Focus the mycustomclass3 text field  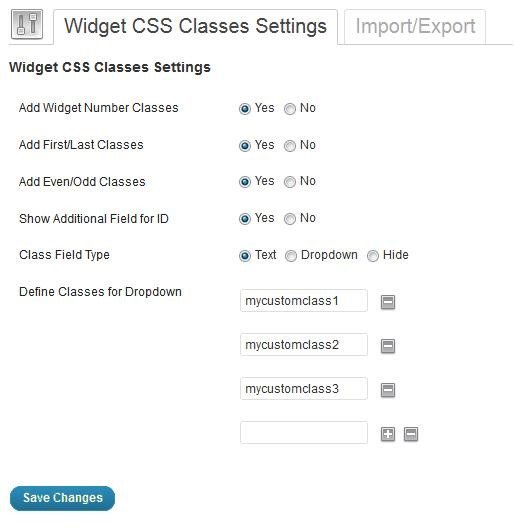point(303,388)
